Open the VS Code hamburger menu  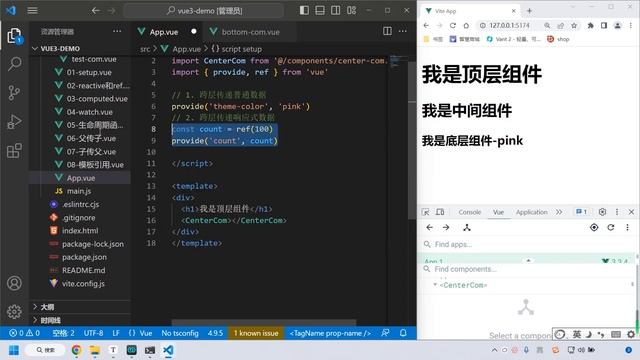click(x=32, y=11)
